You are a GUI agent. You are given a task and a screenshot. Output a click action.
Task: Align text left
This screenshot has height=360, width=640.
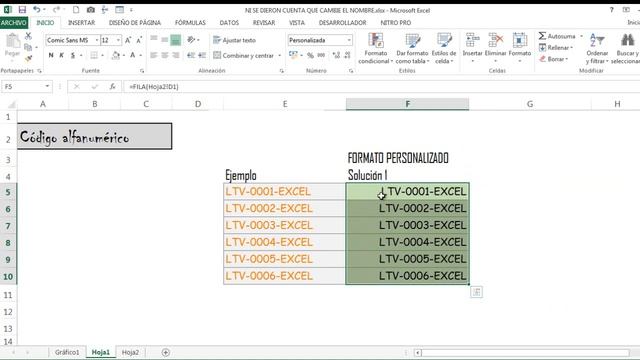pyautogui.click(x=154, y=55)
